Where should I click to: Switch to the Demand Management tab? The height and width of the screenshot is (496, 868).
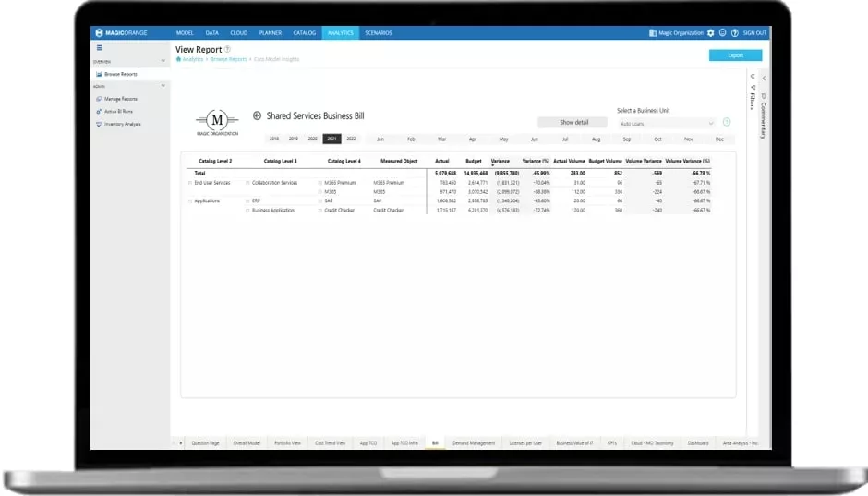pyautogui.click(x=474, y=443)
